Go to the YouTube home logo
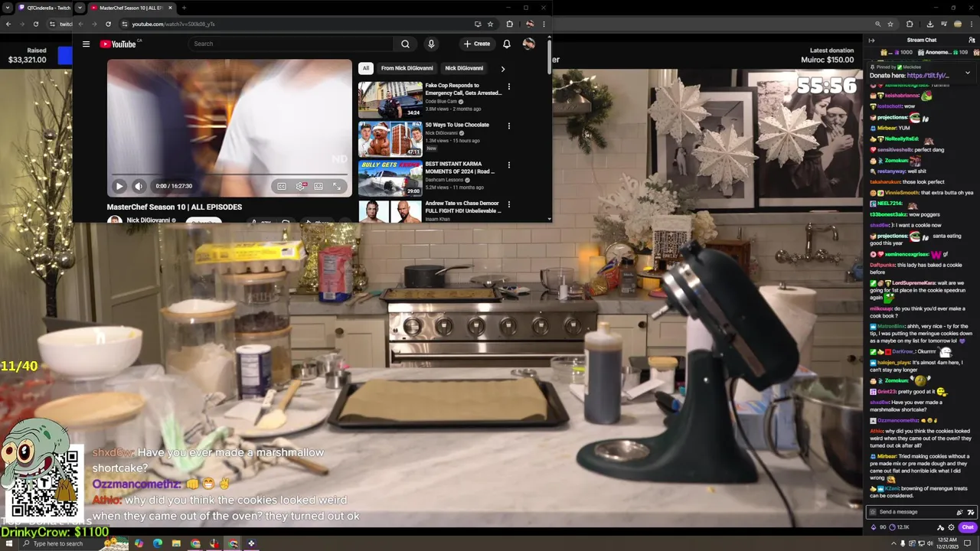Image resolution: width=980 pixels, height=551 pixels. click(x=117, y=44)
